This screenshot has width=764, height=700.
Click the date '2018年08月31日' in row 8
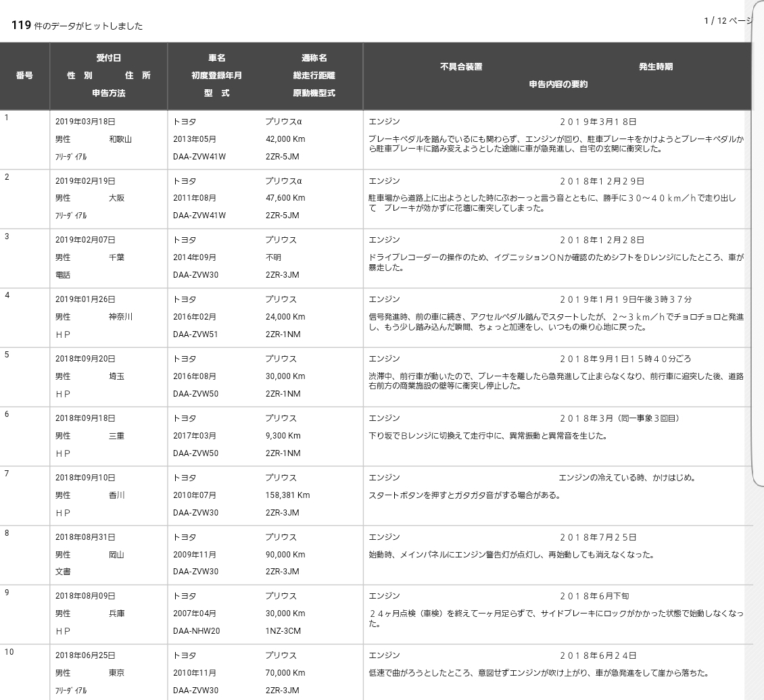(x=85, y=537)
